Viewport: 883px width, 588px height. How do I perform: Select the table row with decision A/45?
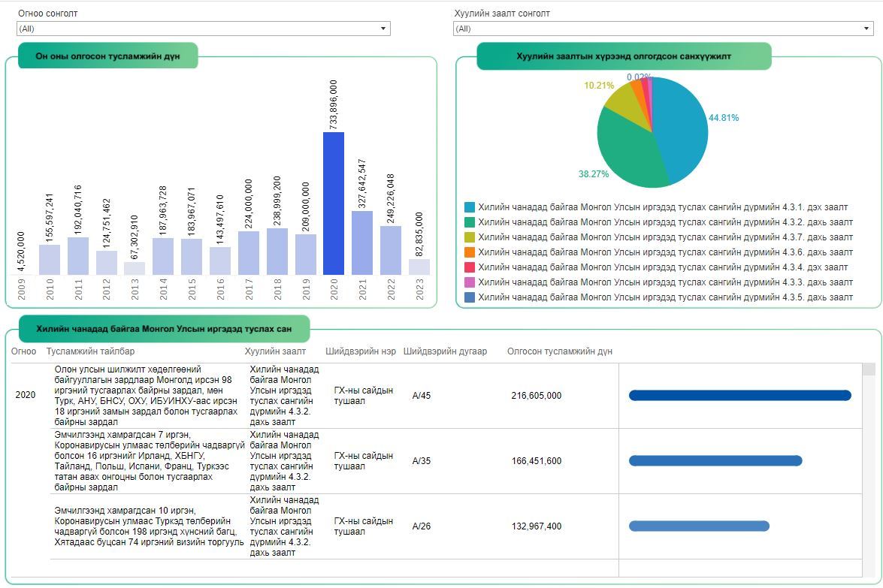(422, 396)
